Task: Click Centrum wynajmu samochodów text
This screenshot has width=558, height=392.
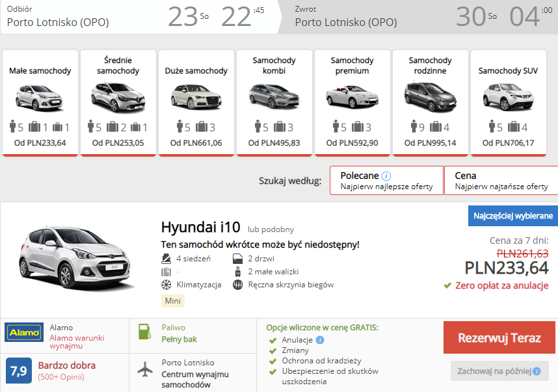Action: click(x=195, y=380)
